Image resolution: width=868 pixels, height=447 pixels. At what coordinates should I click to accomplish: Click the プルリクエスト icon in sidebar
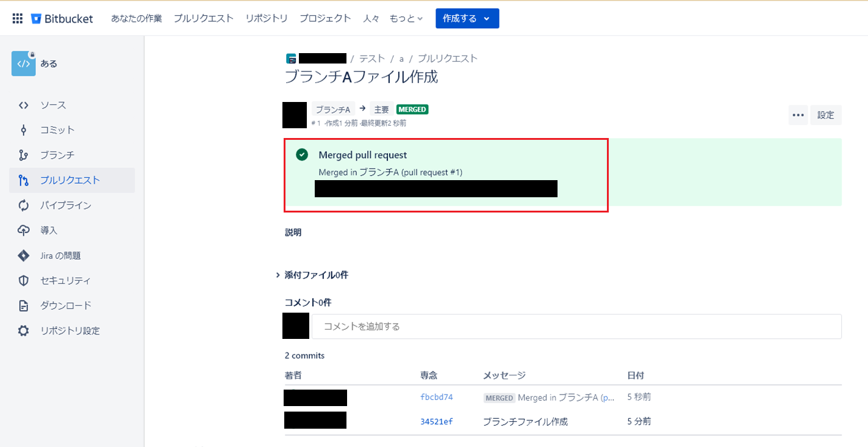click(x=23, y=180)
